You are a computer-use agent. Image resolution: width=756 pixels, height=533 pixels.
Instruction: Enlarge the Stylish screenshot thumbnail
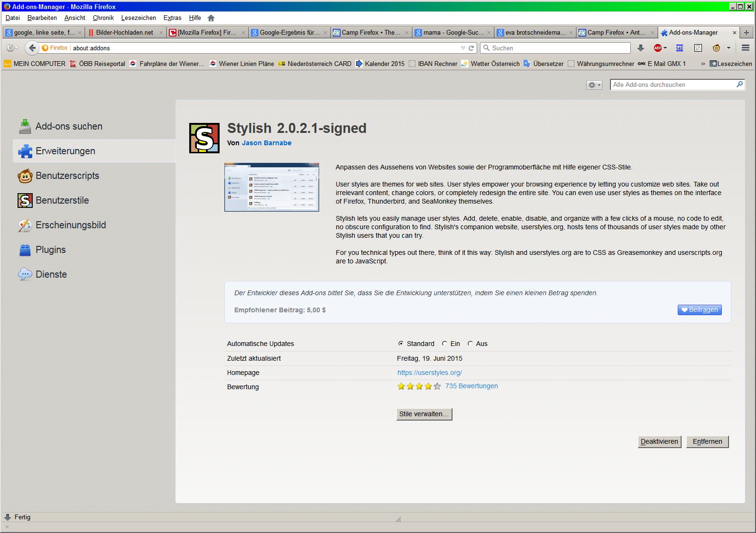272,187
